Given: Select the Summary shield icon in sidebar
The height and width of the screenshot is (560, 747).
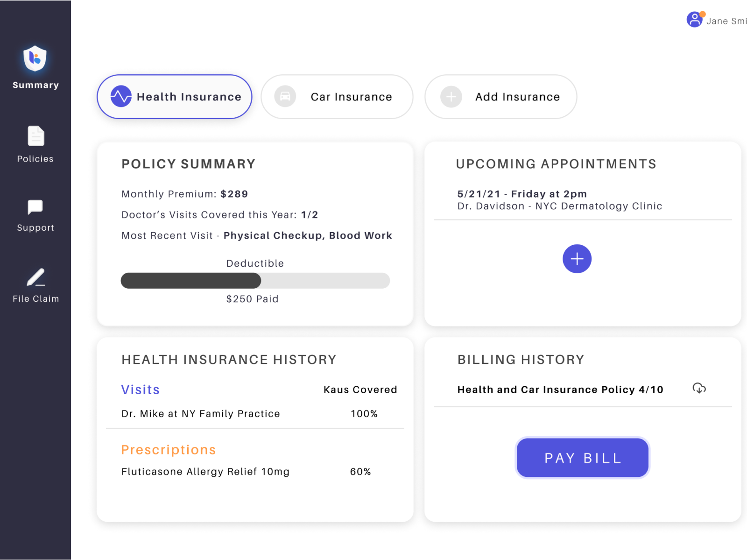Looking at the screenshot, I should pyautogui.click(x=35, y=58).
